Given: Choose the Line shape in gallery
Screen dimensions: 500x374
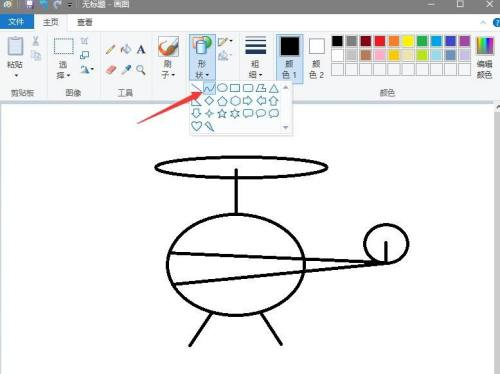Looking at the screenshot, I should tap(196, 88).
